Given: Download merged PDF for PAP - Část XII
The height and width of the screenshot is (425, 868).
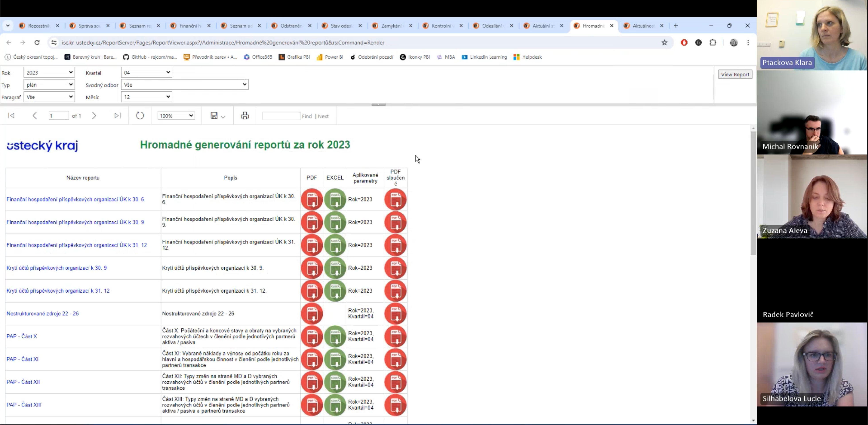Looking at the screenshot, I should [x=396, y=382].
